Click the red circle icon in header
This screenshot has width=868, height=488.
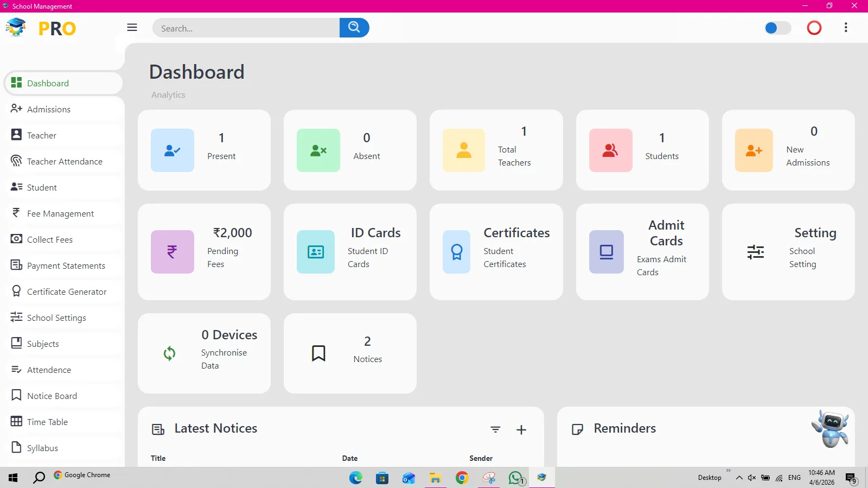[814, 28]
